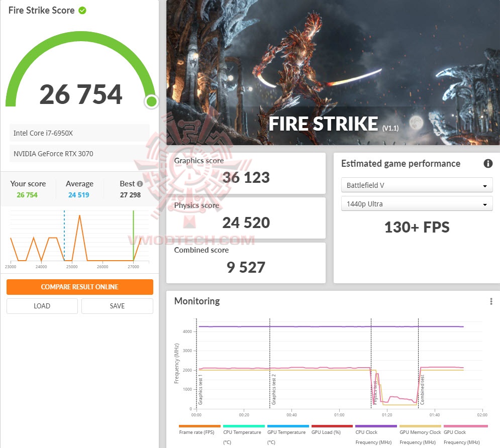
Task: Click the Compare Result Online button
Action: pyautogui.click(x=80, y=287)
